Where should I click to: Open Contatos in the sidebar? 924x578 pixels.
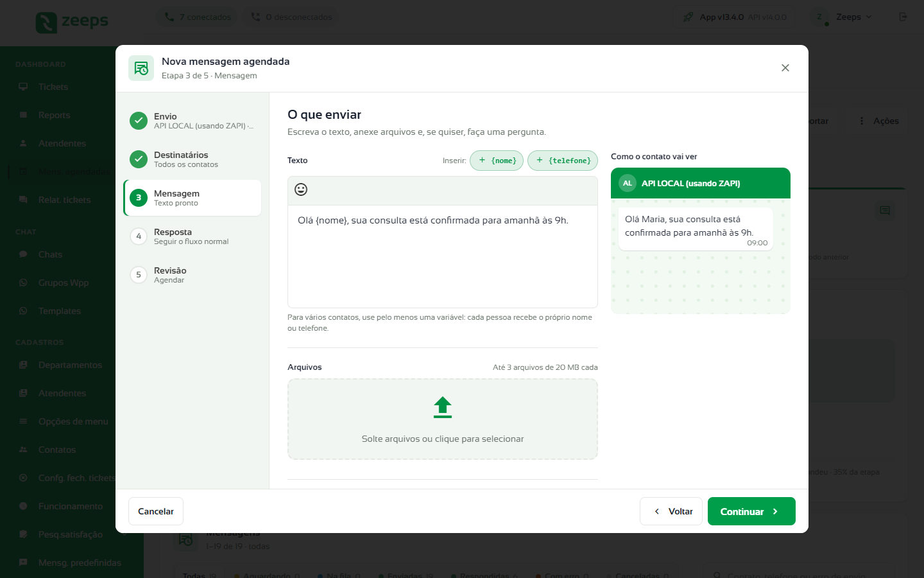(x=57, y=450)
